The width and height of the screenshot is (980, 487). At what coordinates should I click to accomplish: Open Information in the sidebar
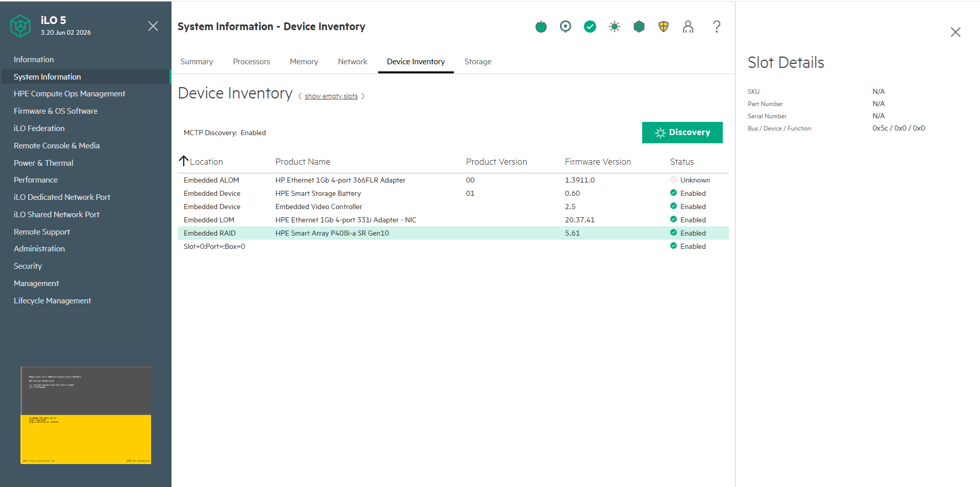coord(34,60)
